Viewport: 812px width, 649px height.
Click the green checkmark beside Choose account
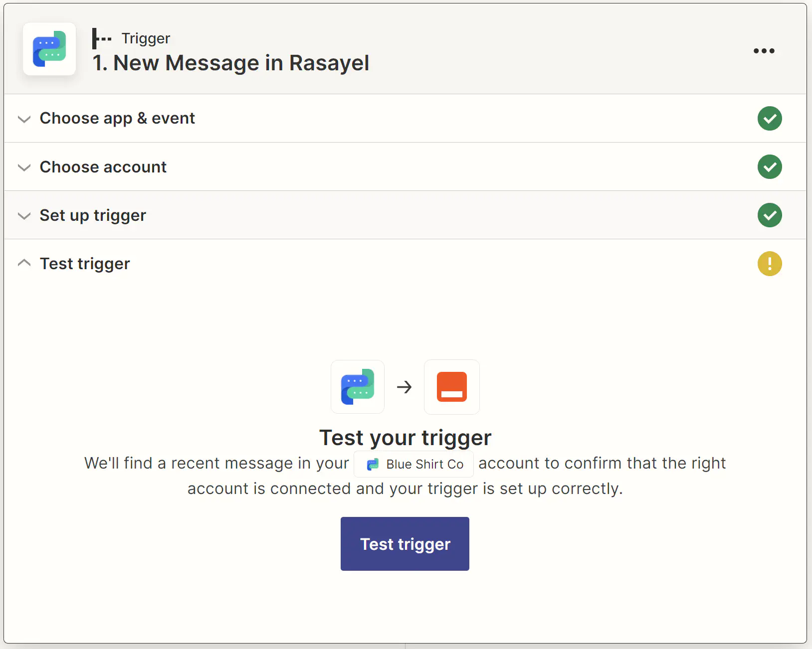pos(770,167)
